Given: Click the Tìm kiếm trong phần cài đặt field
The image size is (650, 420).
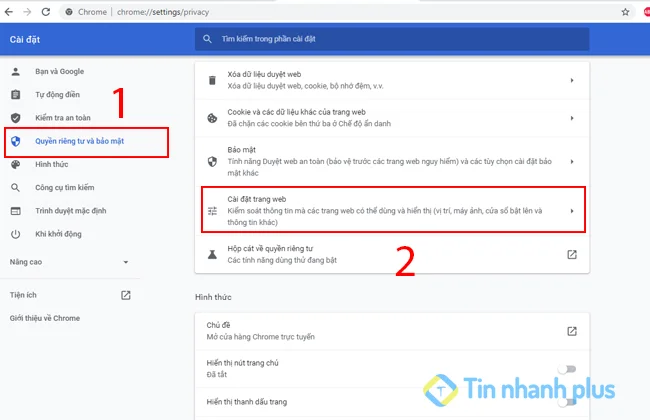Looking at the screenshot, I should [392, 39].
